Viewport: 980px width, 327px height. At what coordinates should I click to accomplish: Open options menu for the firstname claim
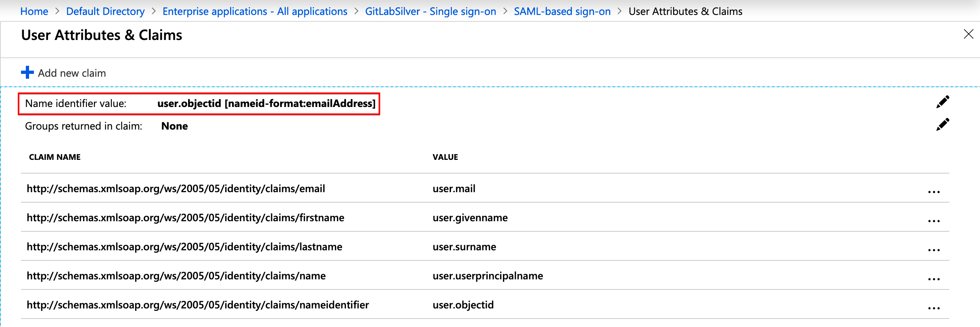[x=934, y=221]
